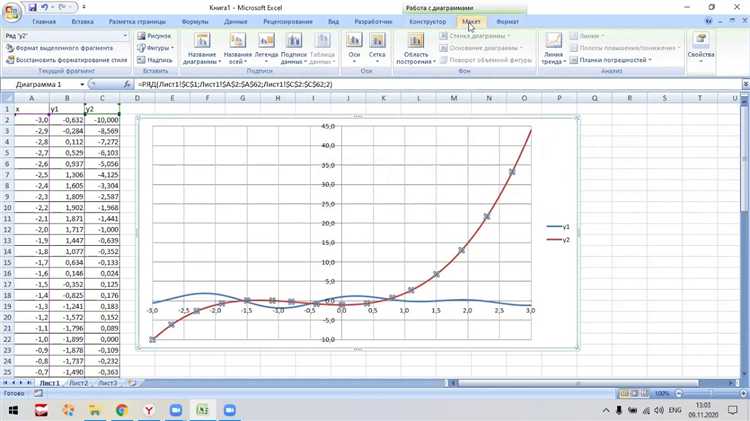Switch to Формат chart tools tab

(x=507, y=22)
